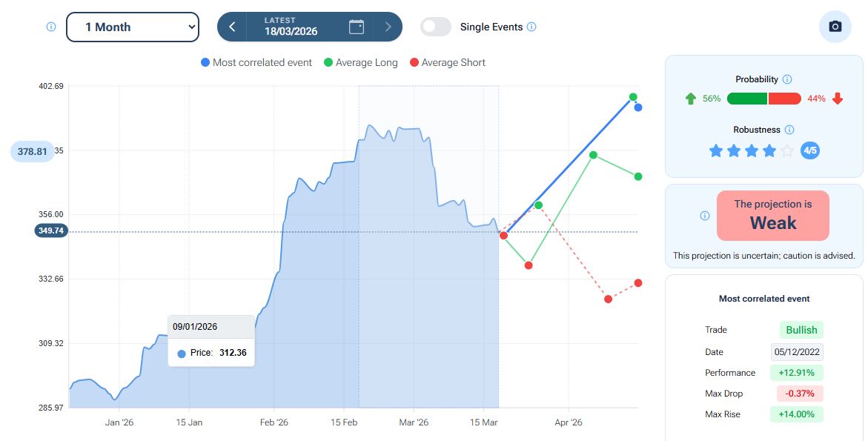Click info icon next to Robustness
Viewport: 868px width, 441px height.
(789, 130)
